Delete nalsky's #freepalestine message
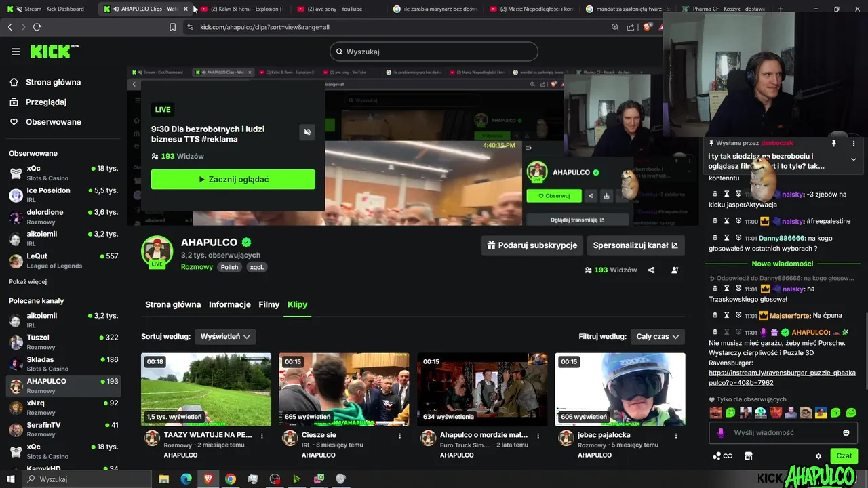The width and height of the screenshot is (868, 488). (714, 221)
